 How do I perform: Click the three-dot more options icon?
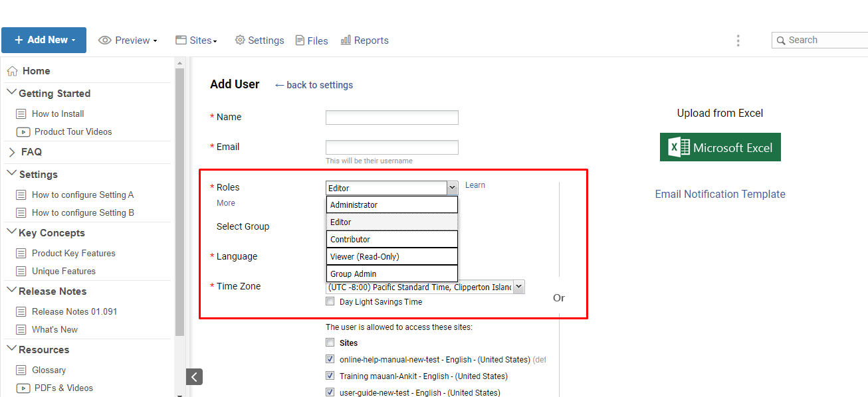point(738,40)
